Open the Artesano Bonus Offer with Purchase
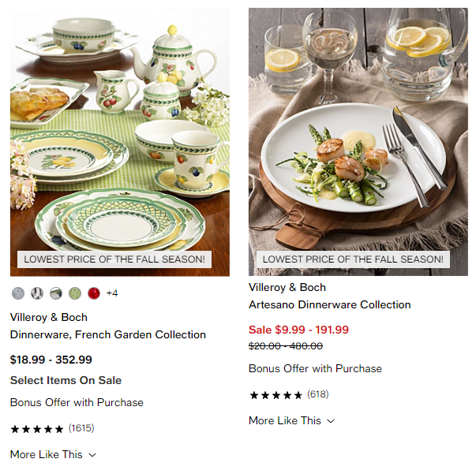 click(x=315, y=368)
